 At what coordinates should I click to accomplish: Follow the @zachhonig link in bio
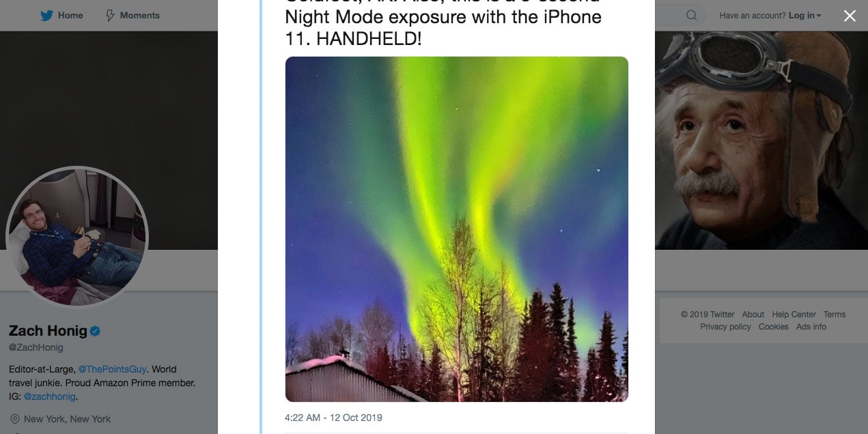(x=49, y=396)
